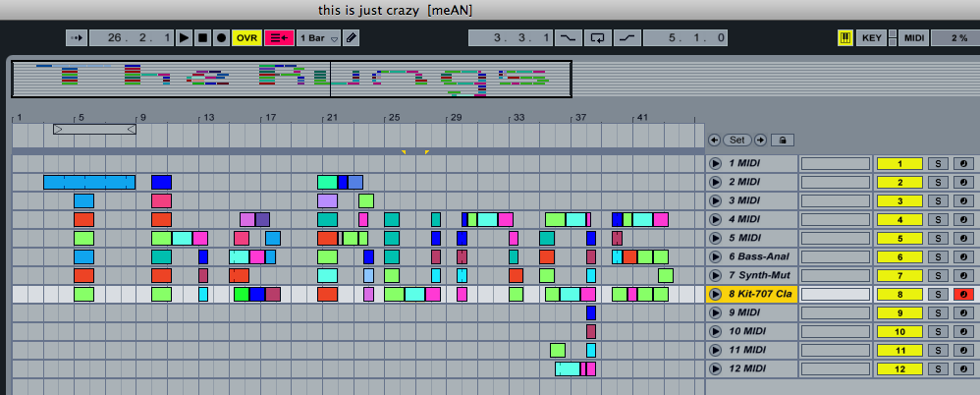Viewport: 980px width, 395px height.
Task: Click the Stop button in transport
Action: [x=202, y=37]
